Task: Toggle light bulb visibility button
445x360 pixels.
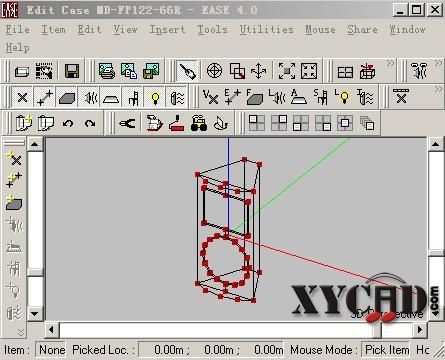Action: tap(155, 98)
